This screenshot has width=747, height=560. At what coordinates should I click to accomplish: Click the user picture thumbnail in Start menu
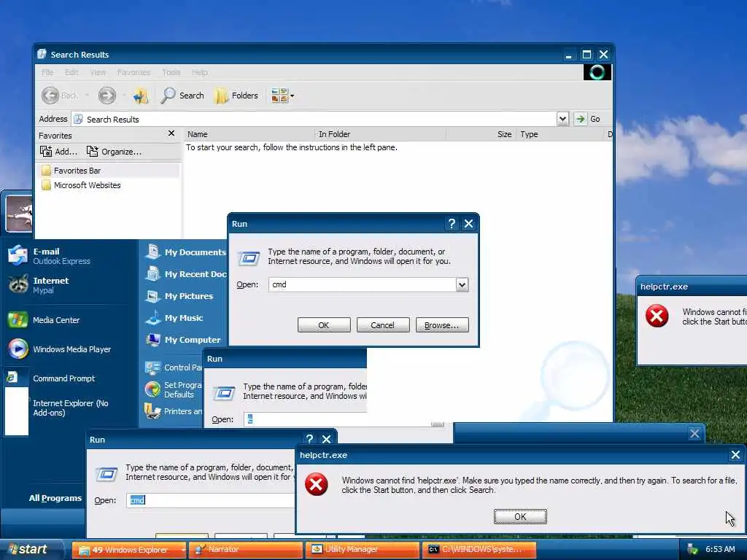pyautogui.click(x=19, y=214)
